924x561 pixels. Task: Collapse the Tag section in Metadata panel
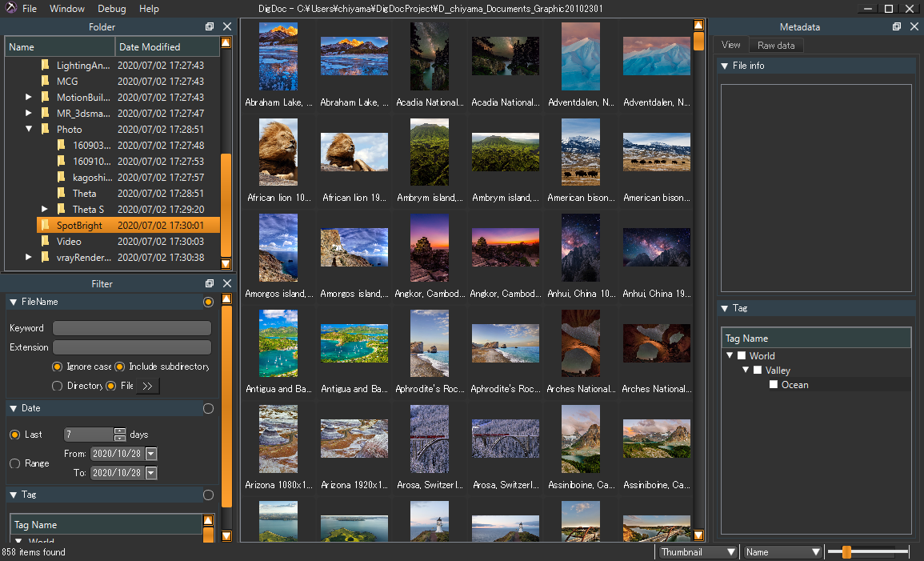[725, 308]
